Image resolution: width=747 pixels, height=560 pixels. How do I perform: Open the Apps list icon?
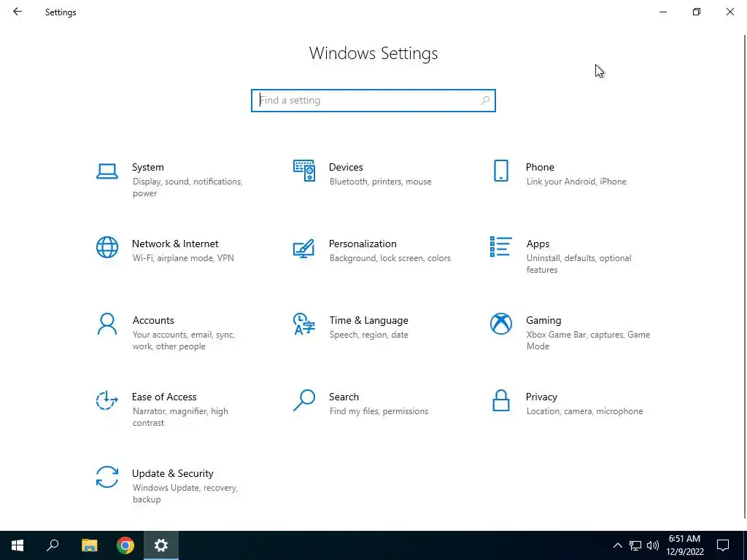tap(500, 246)
